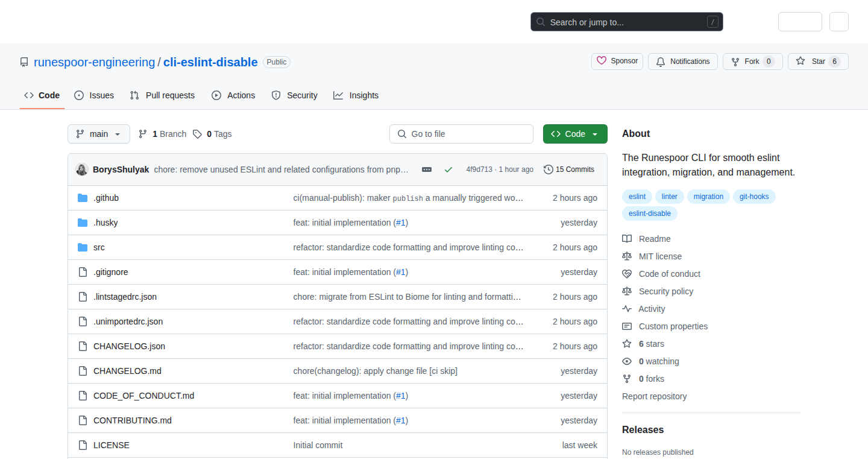Expand commit message ellipsis button
Screen dimensions: 868x459
coord(427,169)
